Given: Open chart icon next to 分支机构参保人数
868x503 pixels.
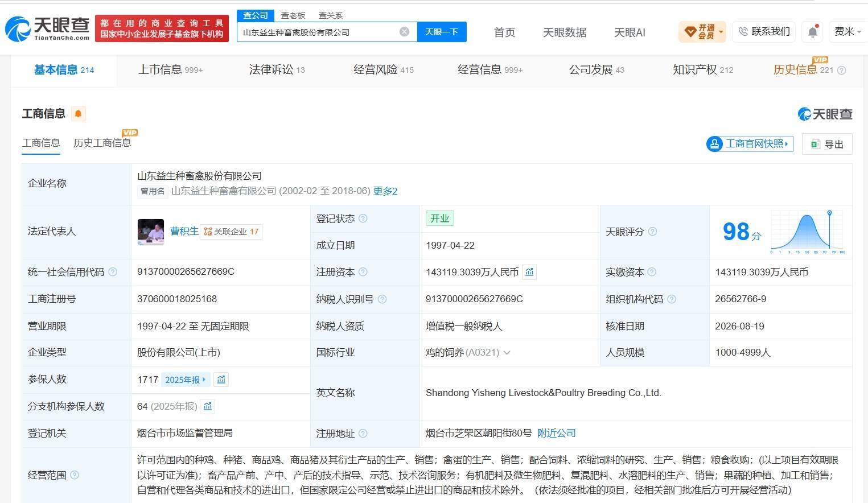Looking at the screenshot, I should click(208, 406).
